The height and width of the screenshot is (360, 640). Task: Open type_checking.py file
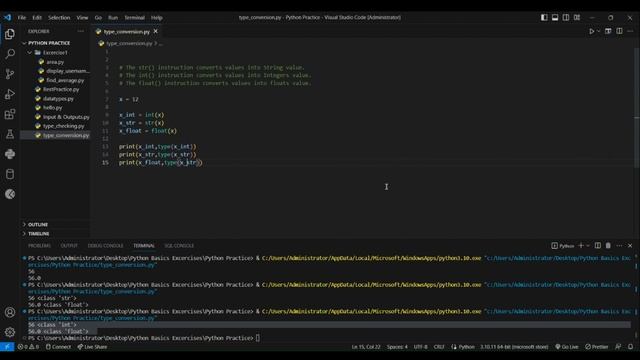pyautogui.click(x=63, y=126)
